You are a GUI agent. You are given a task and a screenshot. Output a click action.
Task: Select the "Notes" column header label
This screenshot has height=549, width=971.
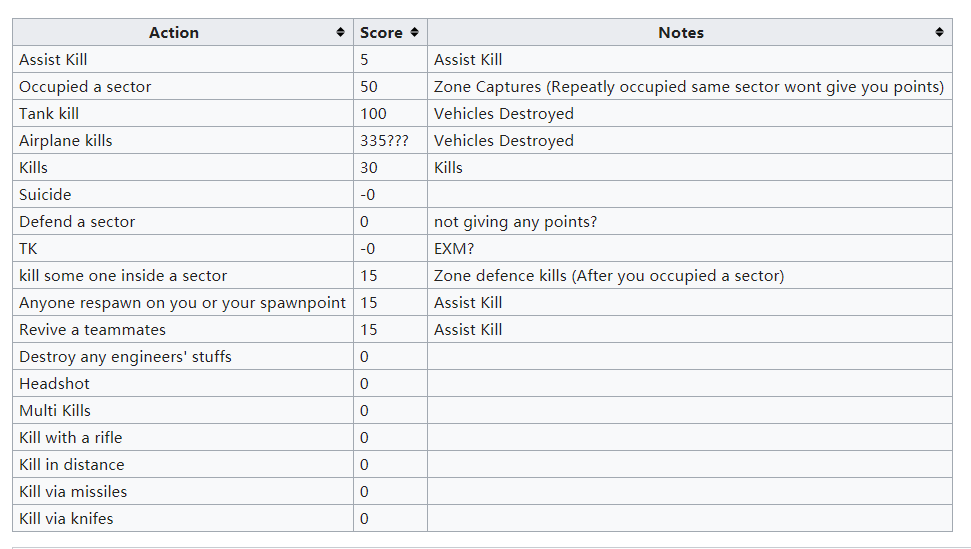(681, 33)
